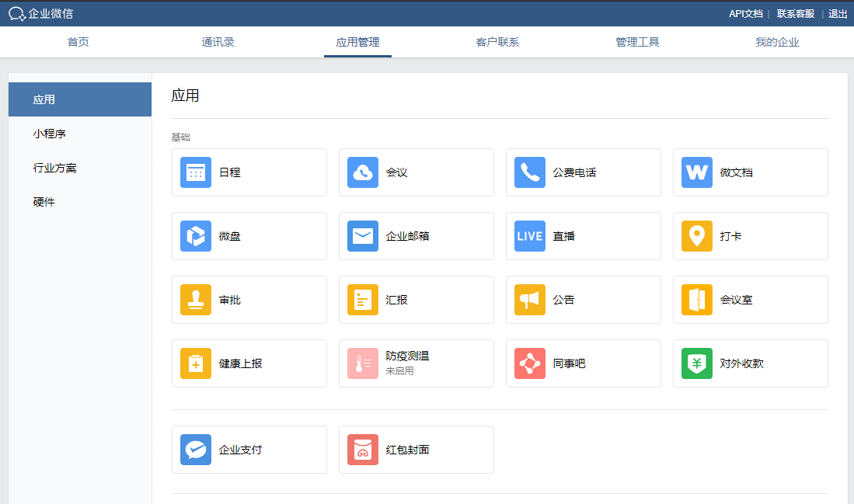Select the 公告 megaphone icon
854x504 pixels.
(x=530, y=300)
